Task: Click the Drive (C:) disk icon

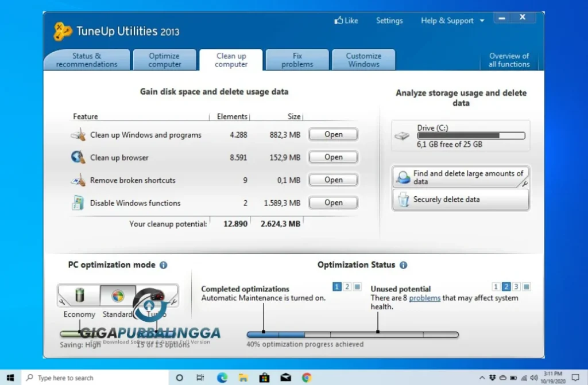Action: (x=403, y=135)
